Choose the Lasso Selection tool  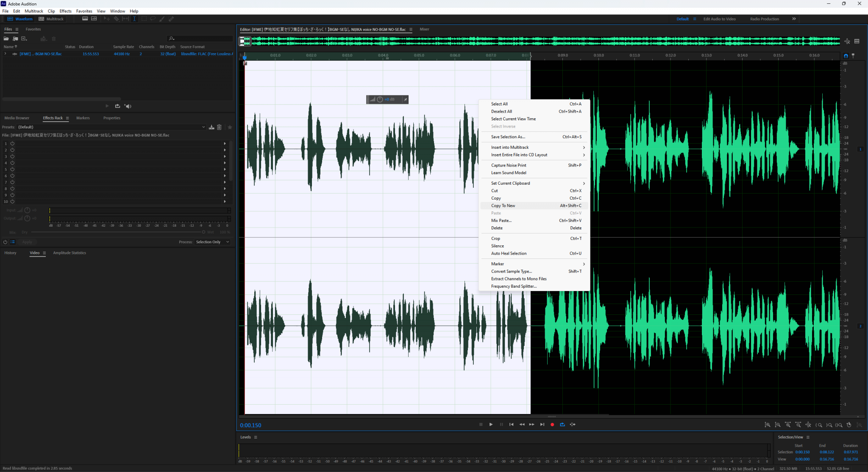[153, 19]
